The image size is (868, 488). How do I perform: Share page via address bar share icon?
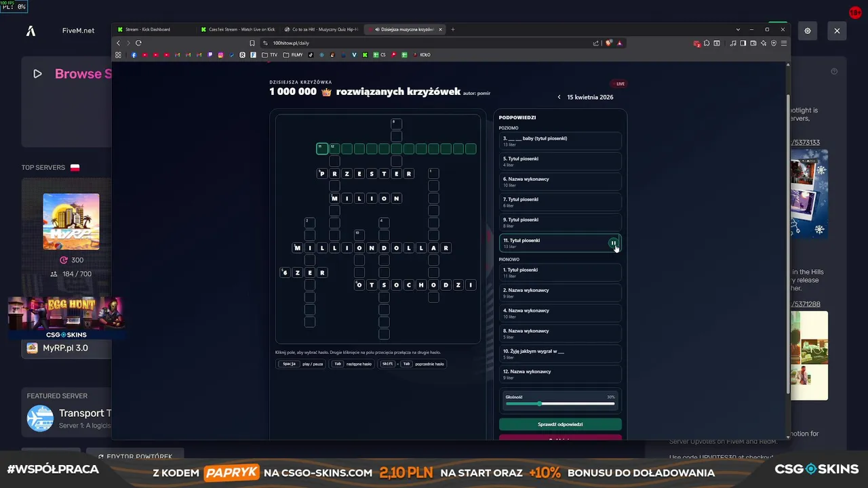[596, 43]
